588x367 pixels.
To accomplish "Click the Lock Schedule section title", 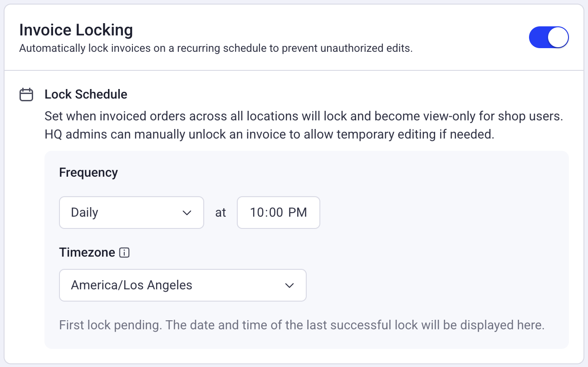I will pos(86,94).
